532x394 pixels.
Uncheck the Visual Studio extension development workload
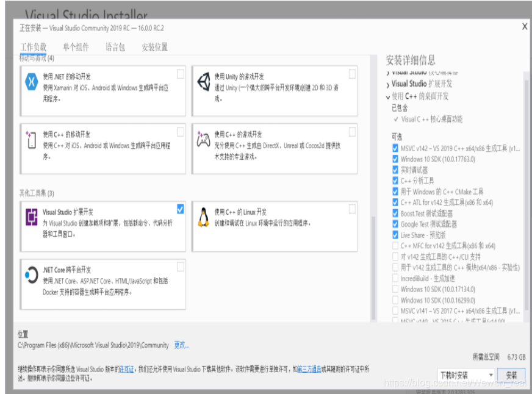pos(181,209)
